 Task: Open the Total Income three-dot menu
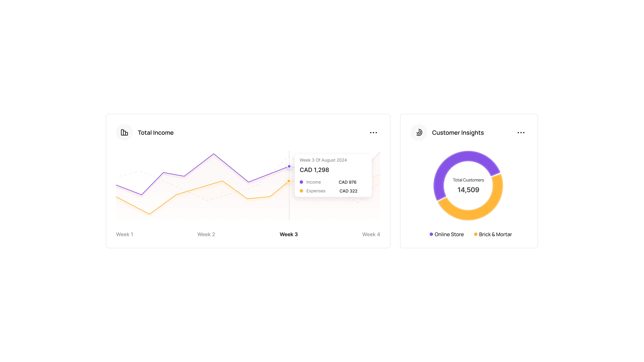(x=373, y=133)
